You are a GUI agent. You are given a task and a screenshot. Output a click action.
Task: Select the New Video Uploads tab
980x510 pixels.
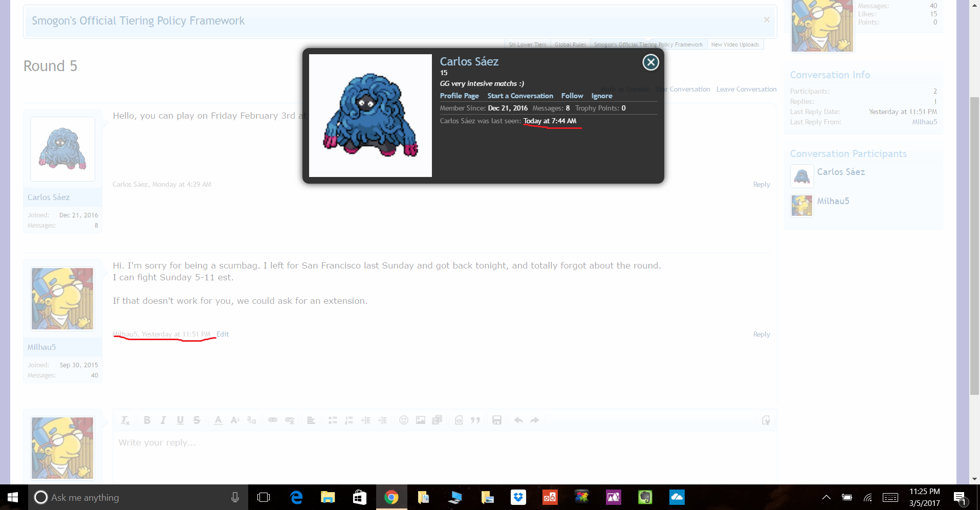(735, 45)
